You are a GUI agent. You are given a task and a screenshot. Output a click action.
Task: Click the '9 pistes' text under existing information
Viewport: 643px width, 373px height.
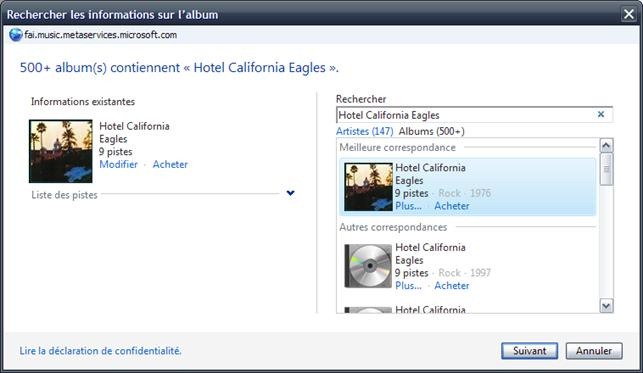coord(116,152)
